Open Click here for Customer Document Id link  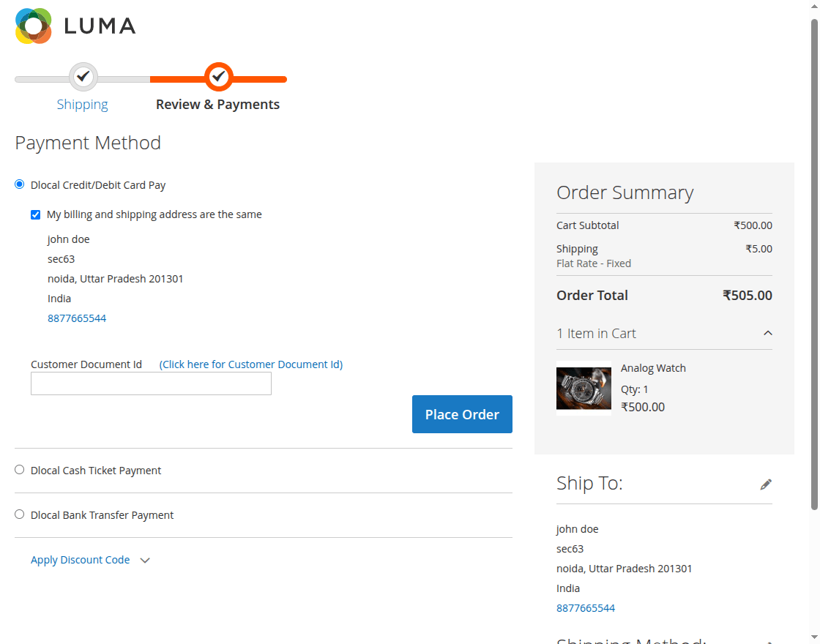[251, 364]
